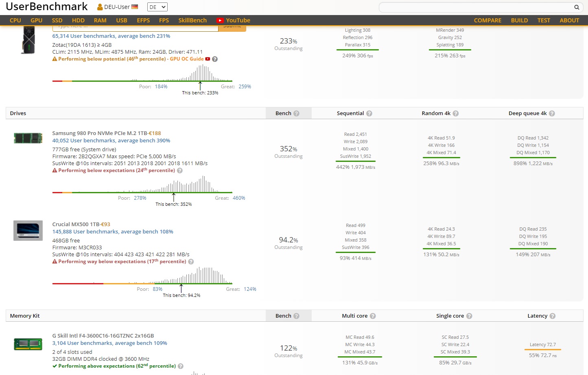
Task: Open the USB menu
Action: click(x=122, y=20)
